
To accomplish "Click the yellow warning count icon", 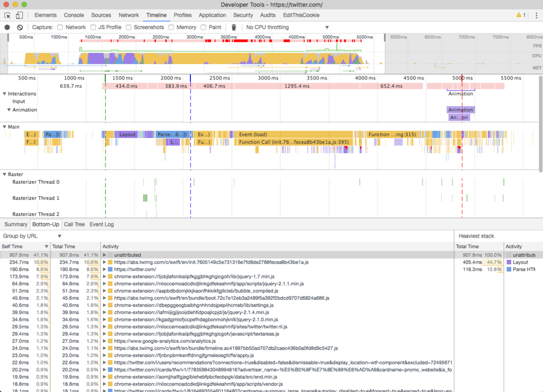I will pyautogui.click(x=521, y=15).
